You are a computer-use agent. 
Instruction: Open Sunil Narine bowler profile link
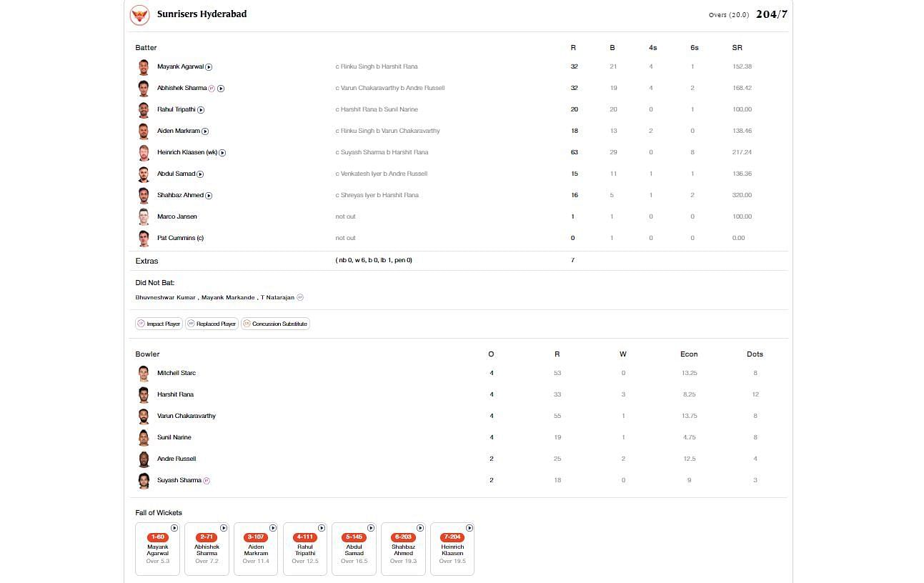[174, 437]
